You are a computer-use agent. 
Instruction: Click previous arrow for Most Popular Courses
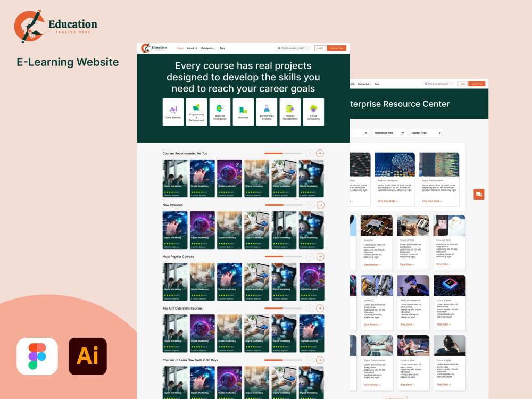pos(310,257)
